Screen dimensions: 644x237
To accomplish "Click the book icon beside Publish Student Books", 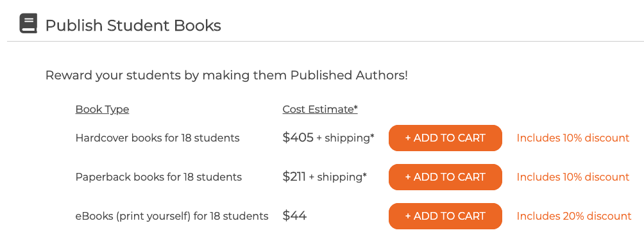I will tap(28, 23).
